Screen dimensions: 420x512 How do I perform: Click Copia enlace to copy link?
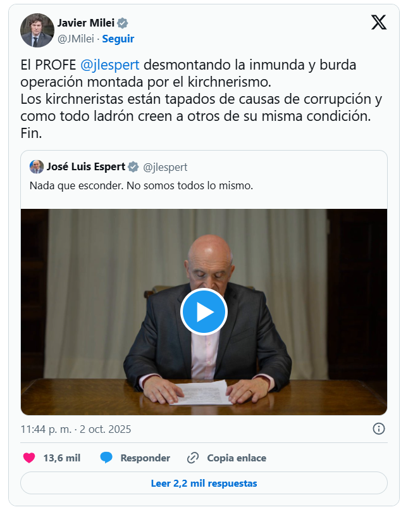(x=237, y=458)
